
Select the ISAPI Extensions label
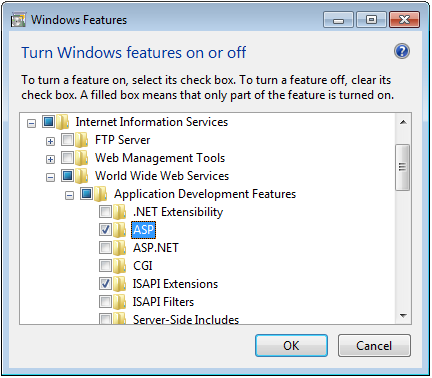click(x=175, y=284)
